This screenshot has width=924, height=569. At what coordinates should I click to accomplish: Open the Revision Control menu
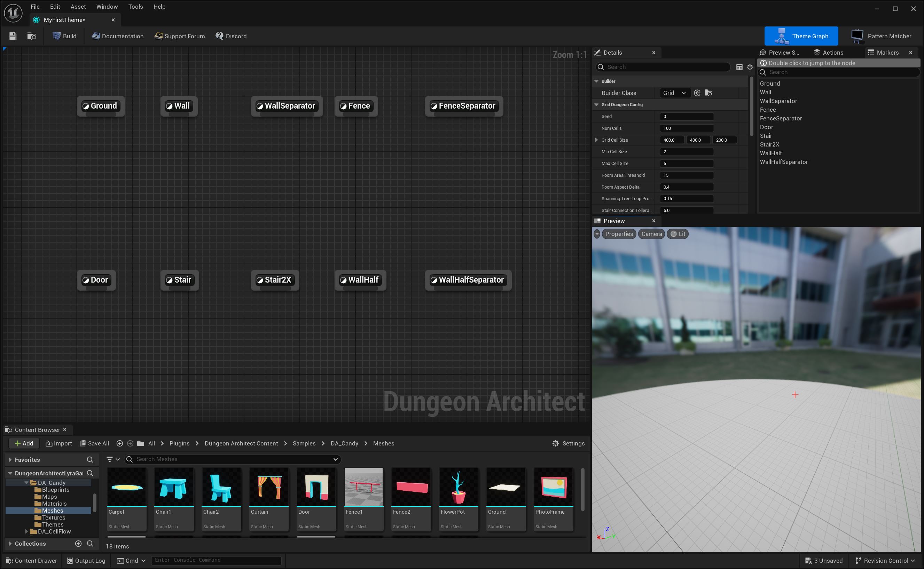(x=885, y=561)
